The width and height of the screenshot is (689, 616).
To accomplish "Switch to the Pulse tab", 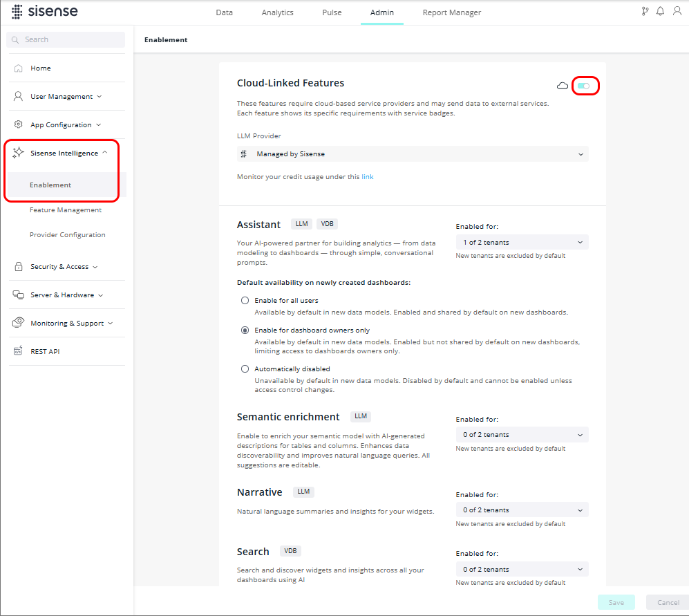I will 332,12.
